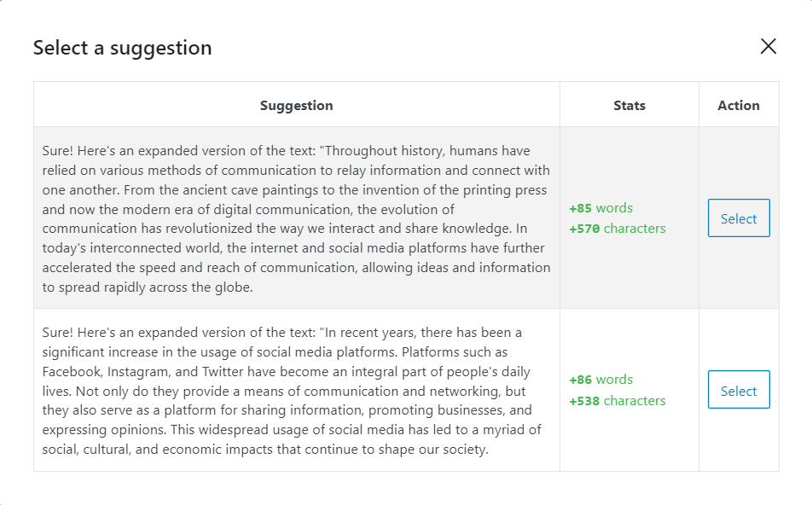Viewport: 812px width, 505px height.
Task: Click the 'Throughout history' suggestion text
Action: (x=296, y=218)
